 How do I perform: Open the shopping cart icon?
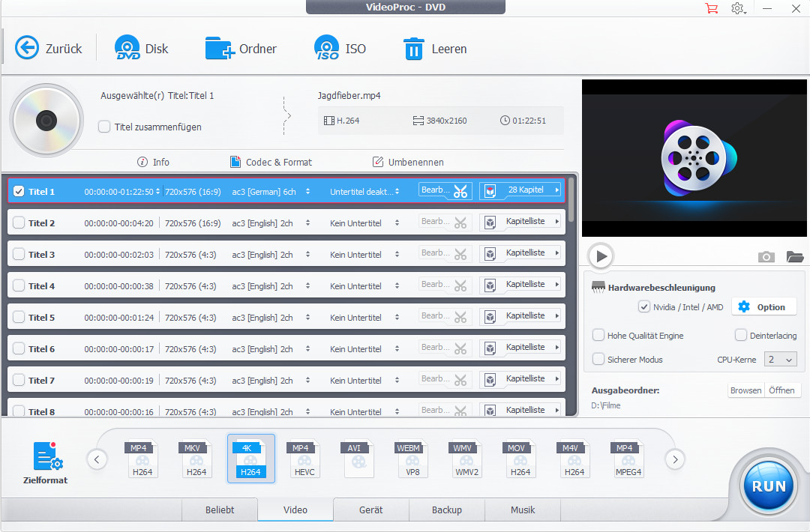pos(711,8)
